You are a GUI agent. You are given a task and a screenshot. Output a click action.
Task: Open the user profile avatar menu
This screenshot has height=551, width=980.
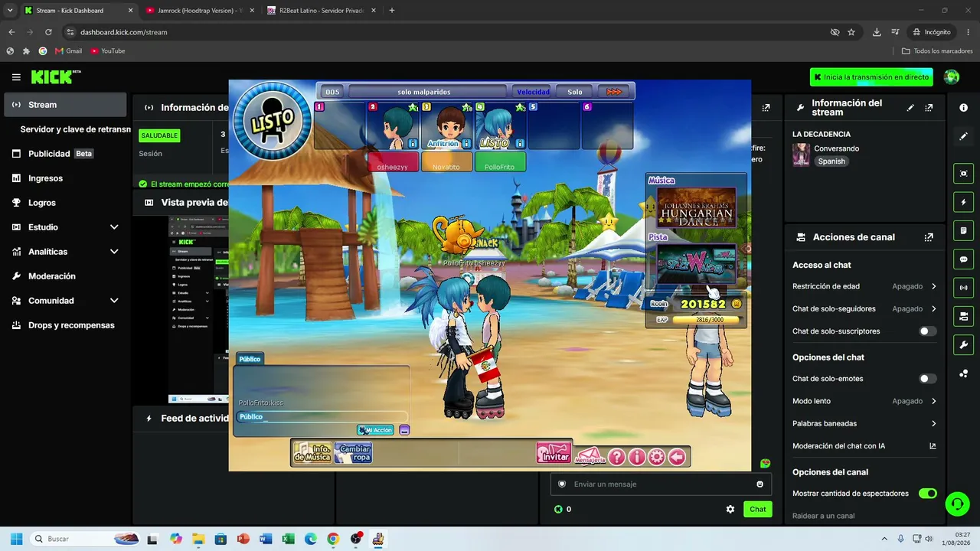click(952, 77)
